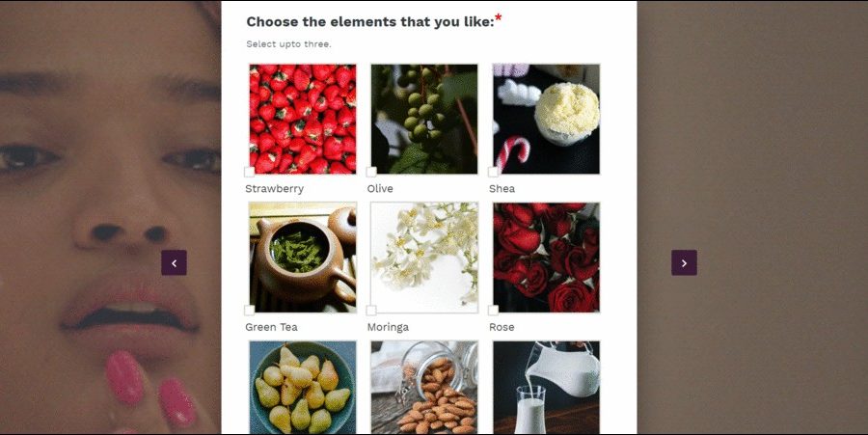Viewport: 868px width, 435px height.
Task: Select the pears in bowl image
Action: 302,388
